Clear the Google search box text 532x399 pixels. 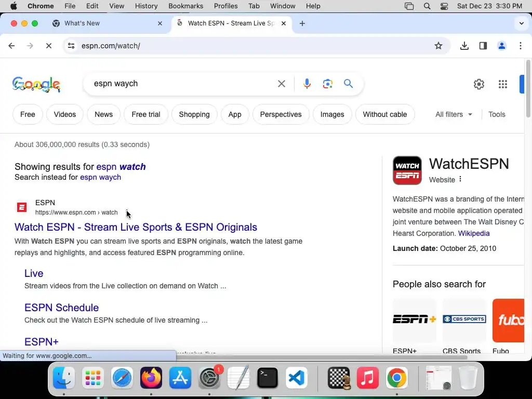(281, 84)
